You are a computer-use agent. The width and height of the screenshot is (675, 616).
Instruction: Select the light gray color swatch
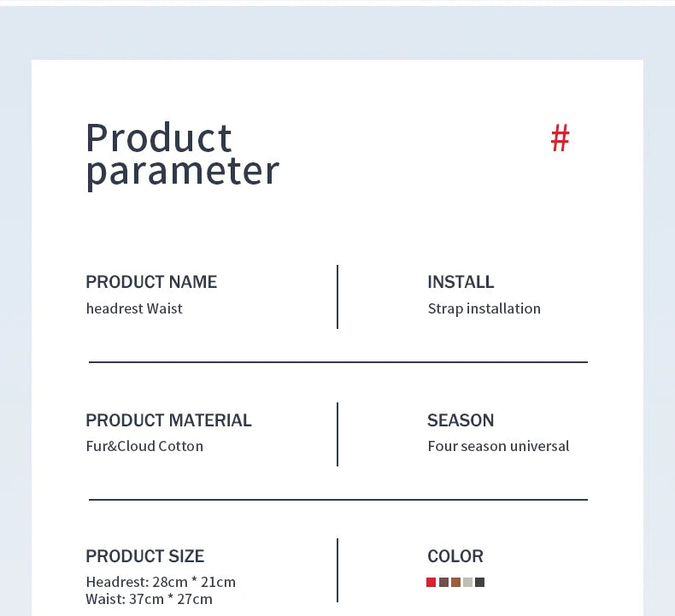click(467, 583)
